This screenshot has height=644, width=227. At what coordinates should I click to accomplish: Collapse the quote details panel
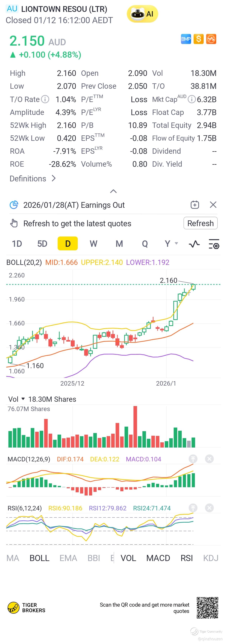(113, 191)
